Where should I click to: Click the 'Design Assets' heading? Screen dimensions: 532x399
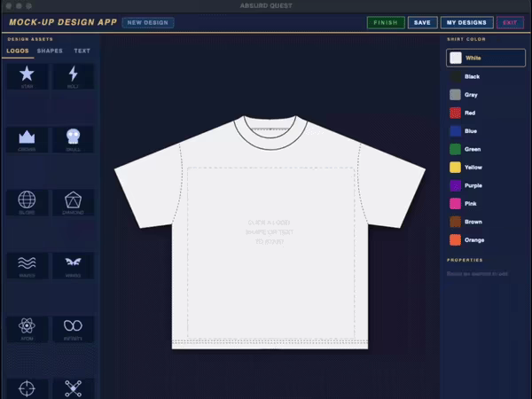(30, 39)
